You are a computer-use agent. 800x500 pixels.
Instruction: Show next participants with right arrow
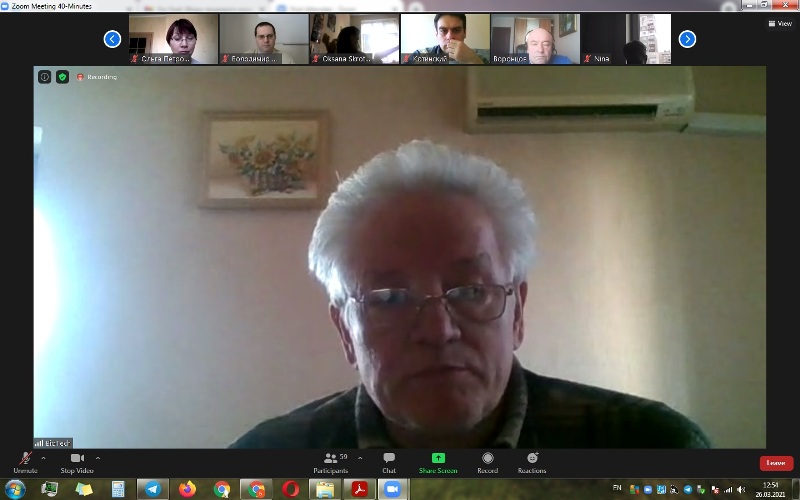[687, 39]
